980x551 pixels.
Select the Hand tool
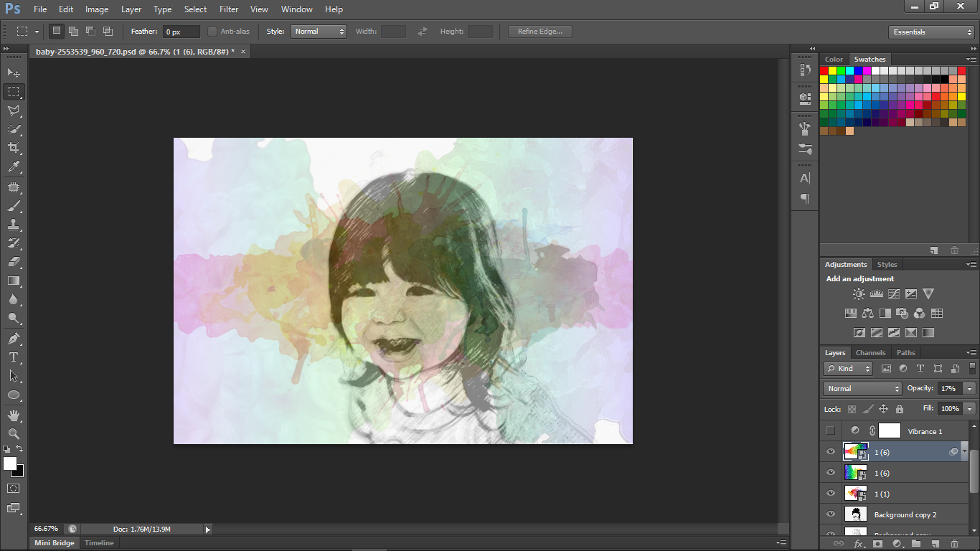(x=14, y=415)
